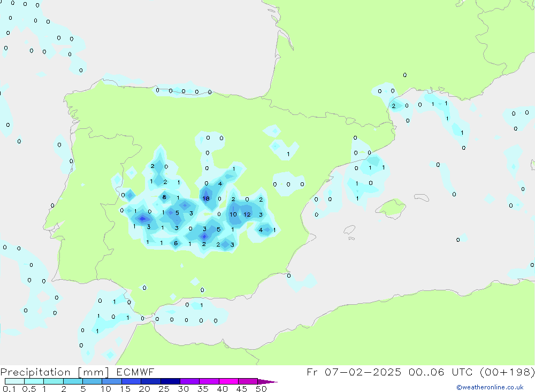Click the '10' precipitation value on map
Viewport: 535px width, 392px height.
coord(233,214)
